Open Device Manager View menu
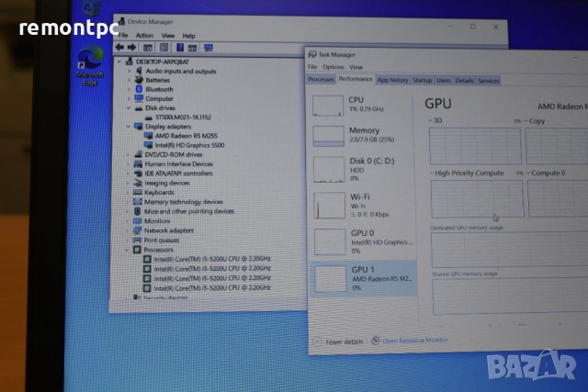 pyautogui.click(x=168, y=36)
